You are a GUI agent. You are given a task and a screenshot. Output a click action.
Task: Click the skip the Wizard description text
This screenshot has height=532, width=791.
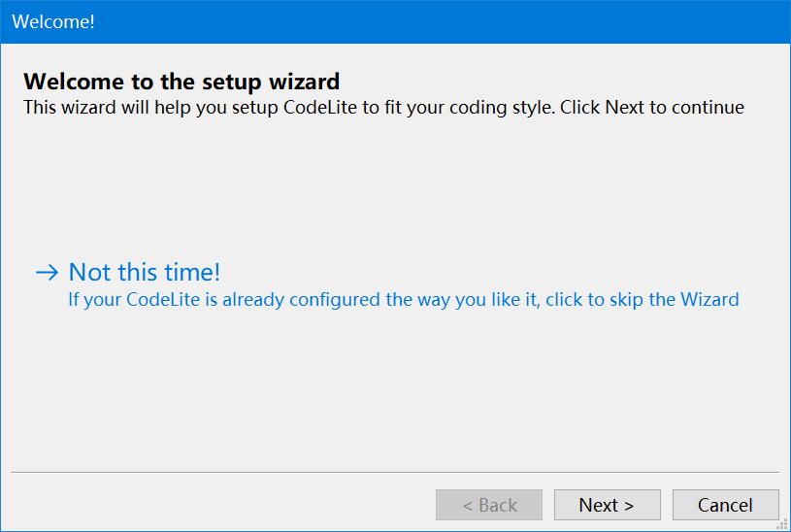[403, 300]
